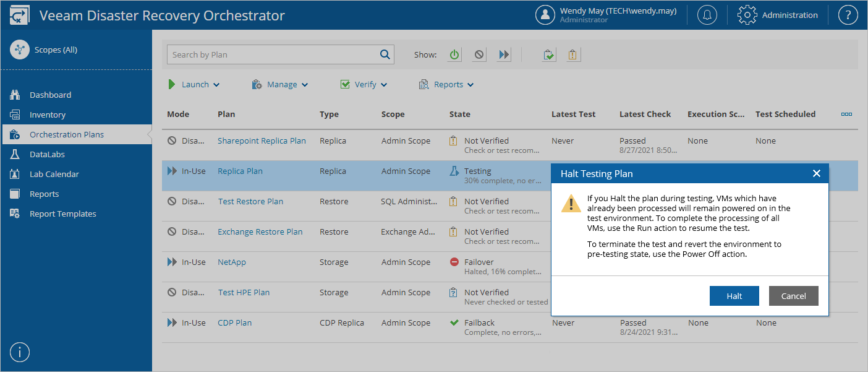Open the notifications bell icon
This screenshot has width=868, height=372.
tap(707, 15)
